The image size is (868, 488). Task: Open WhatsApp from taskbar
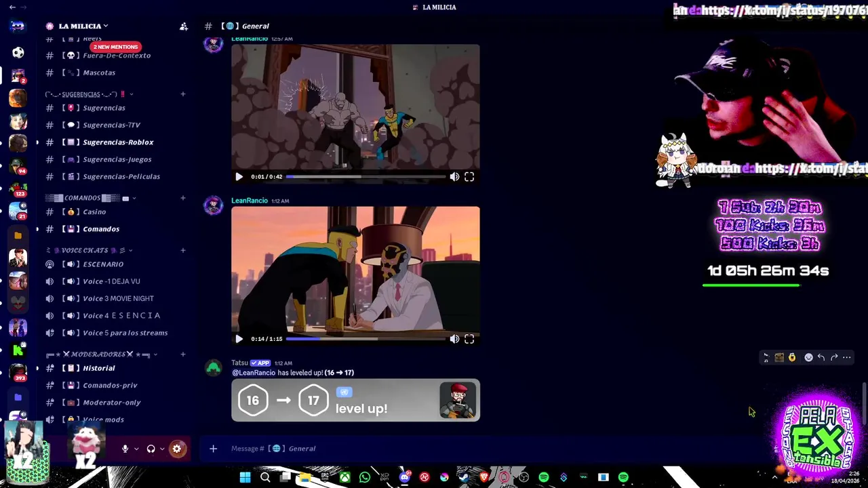click(x=365, y=477)
